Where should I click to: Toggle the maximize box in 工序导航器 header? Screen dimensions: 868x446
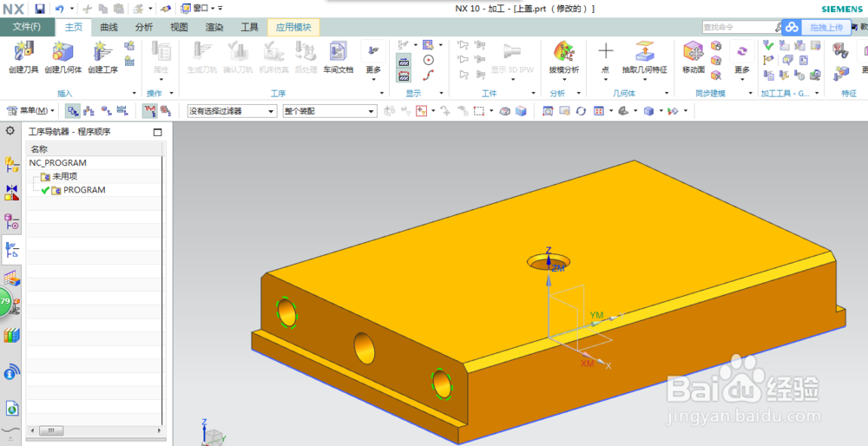tap(157, 132)
